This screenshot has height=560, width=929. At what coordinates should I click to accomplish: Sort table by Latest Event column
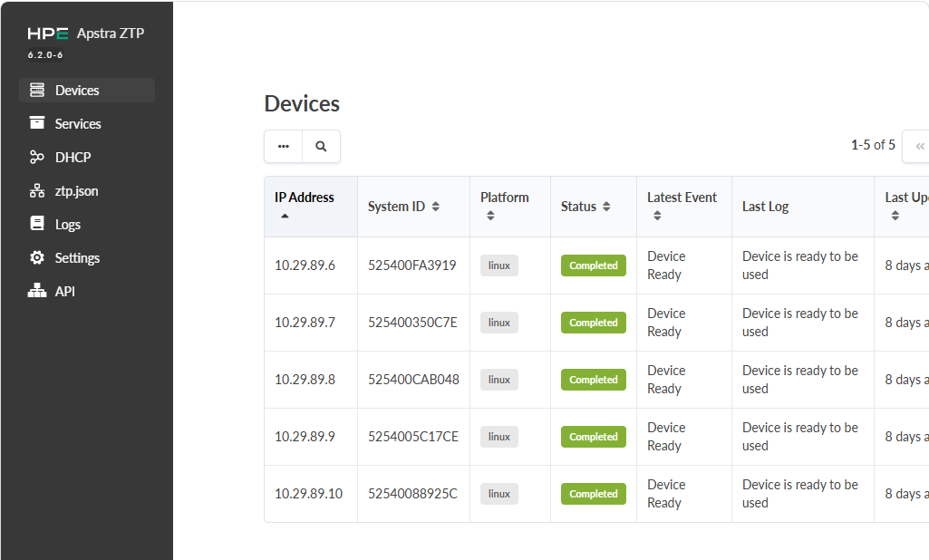pos(684,207)
